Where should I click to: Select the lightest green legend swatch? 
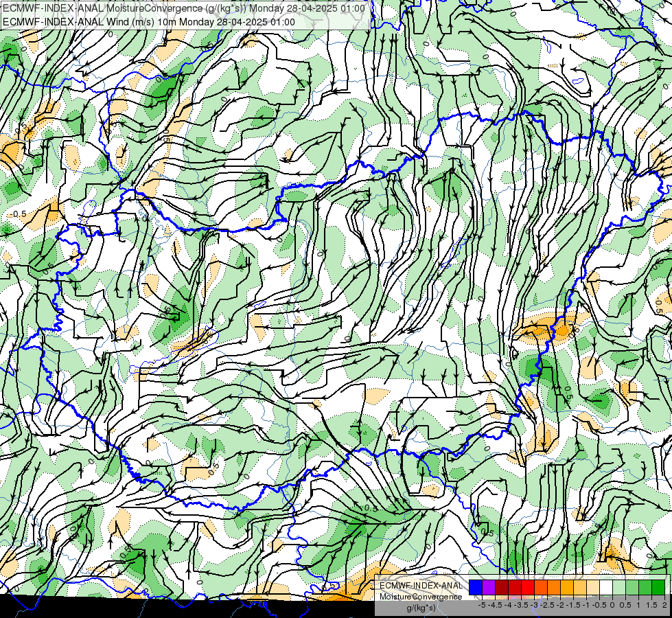click(619, 588)
